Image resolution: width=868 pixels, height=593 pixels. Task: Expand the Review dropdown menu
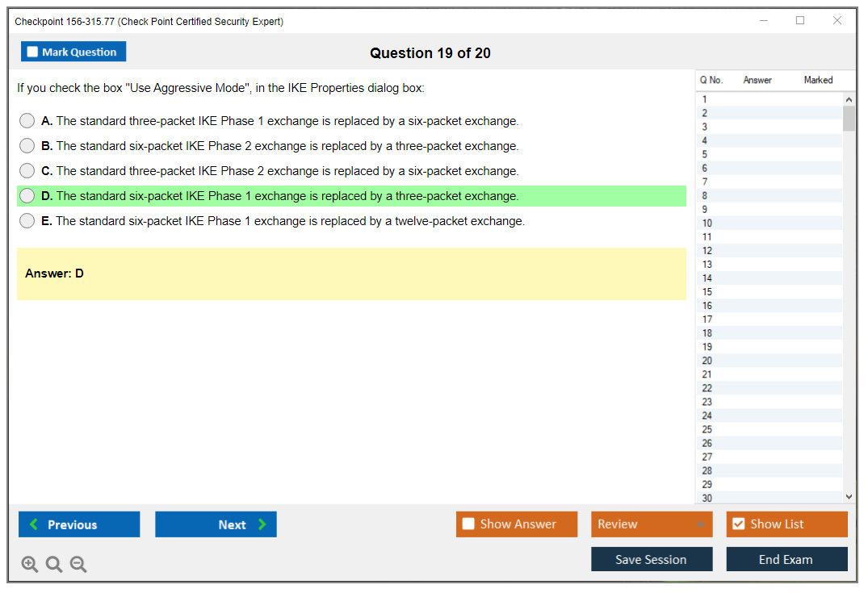700,524
